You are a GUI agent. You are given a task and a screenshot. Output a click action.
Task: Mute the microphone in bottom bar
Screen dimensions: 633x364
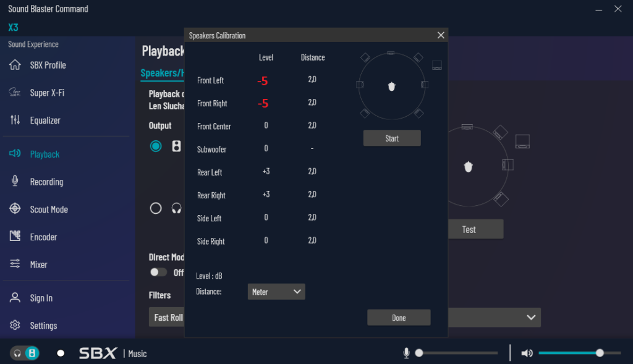[406, 353]
